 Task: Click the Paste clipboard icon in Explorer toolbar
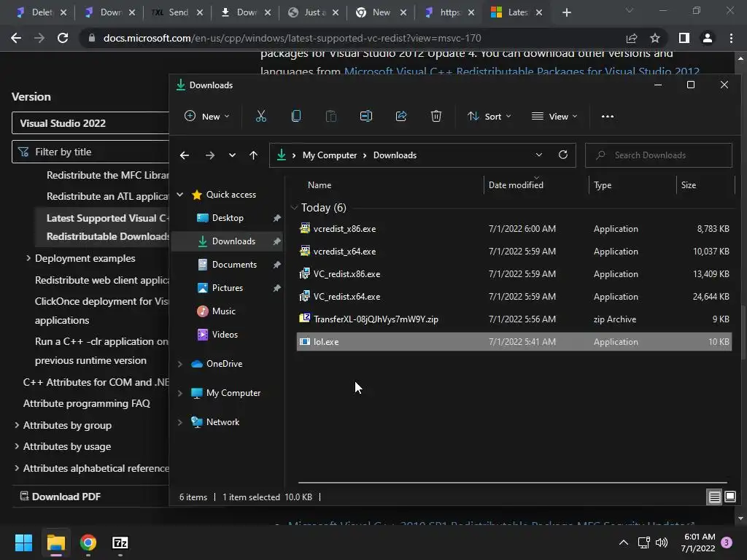pos(330,116)
